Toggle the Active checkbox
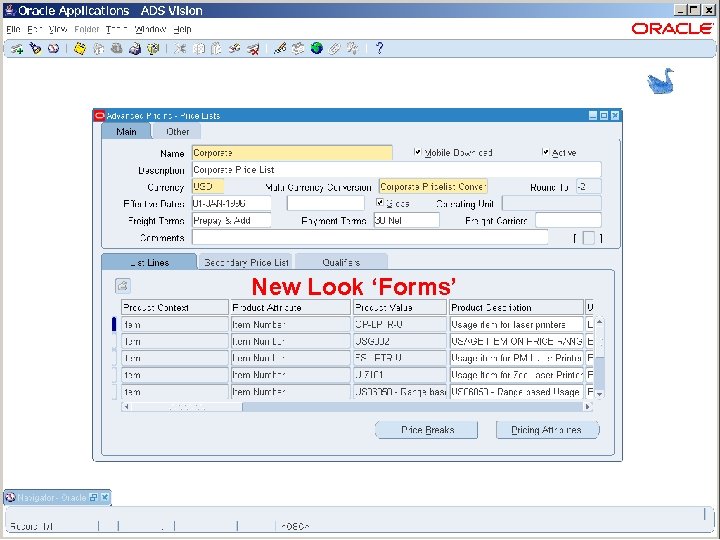The width and height of the screenshot is (720, 540). [545, 152]
